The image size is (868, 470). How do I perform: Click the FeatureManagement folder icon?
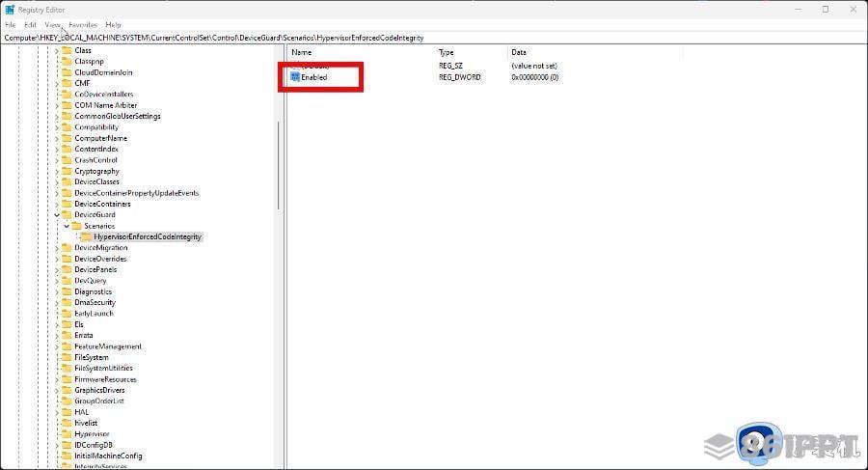point(67,346)
